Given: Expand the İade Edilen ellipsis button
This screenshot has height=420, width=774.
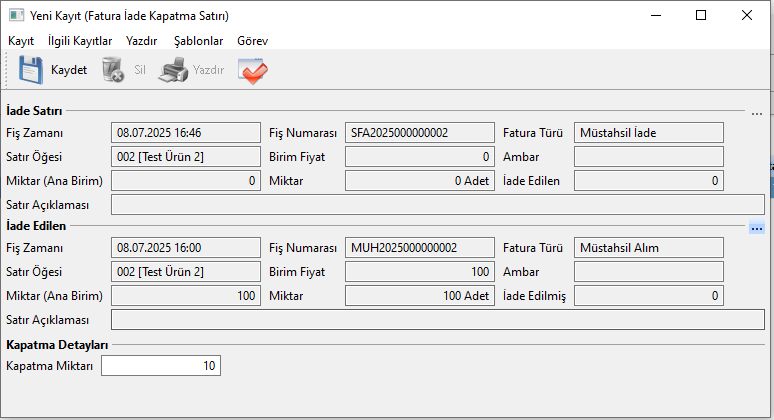Looking at the screenshot, I should (757, 228).
